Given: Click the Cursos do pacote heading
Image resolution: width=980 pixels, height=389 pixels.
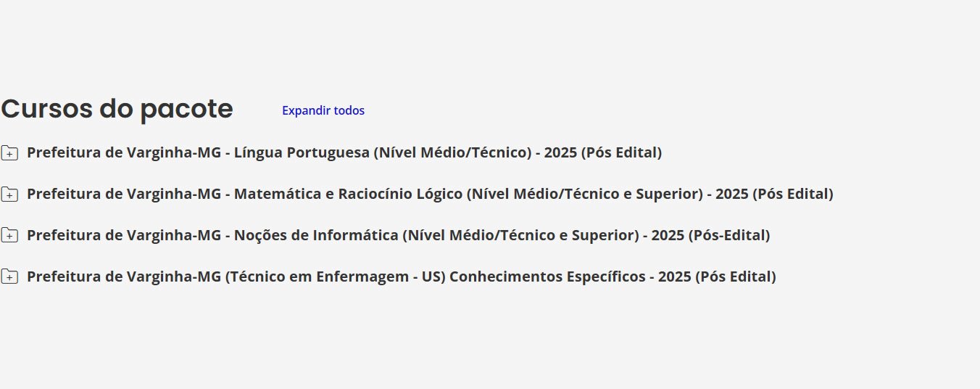Looking at the screenshot, I should tap(117, 110).
